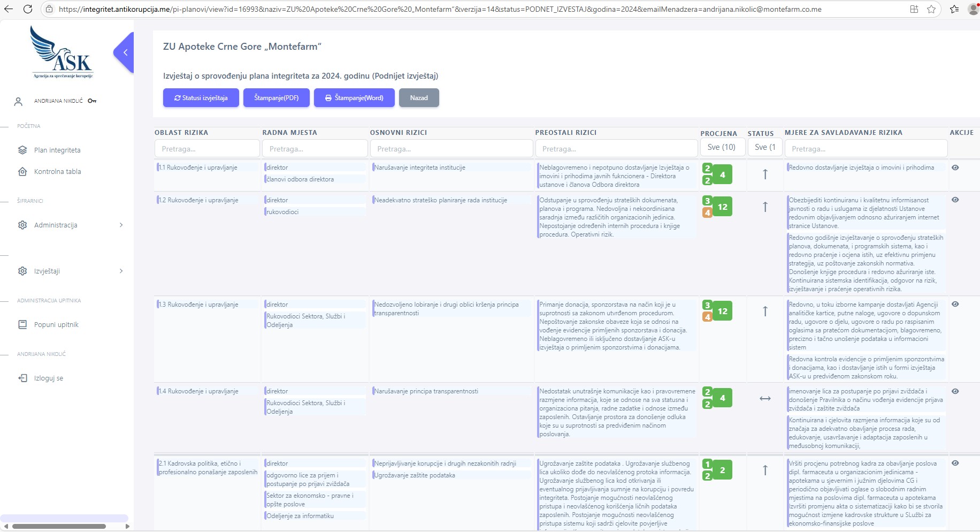Collapse the sidebar using the purple arrow
980x532 pixels.
pyautogui.click(x=124, y=52)
